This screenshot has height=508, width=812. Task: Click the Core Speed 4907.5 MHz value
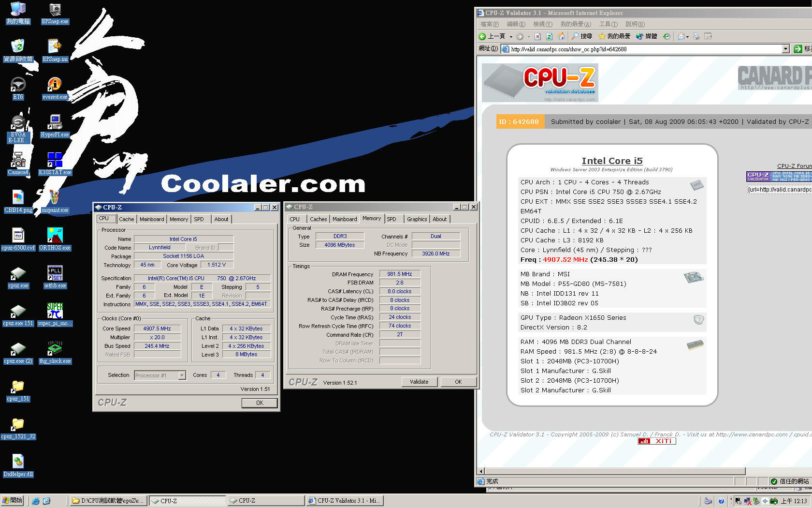coord(157,329)
